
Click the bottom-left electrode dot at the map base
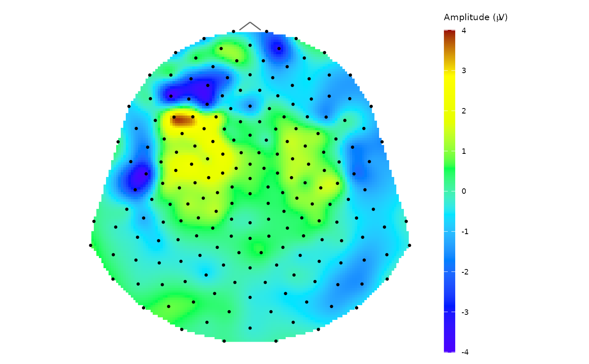(x=224, y=341)
